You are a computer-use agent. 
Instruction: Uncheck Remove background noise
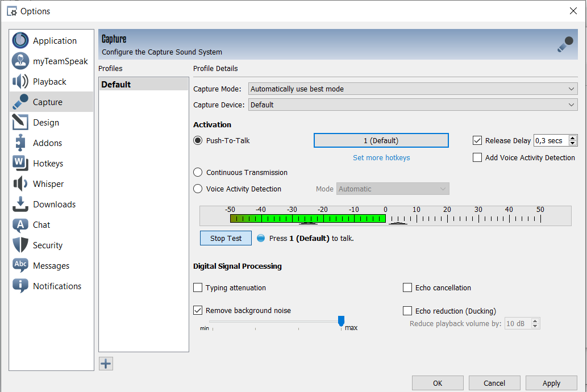click(x=198, y=310)
